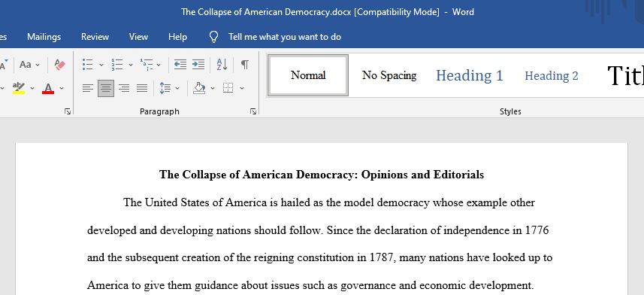Apply the Title style

point(625,75)
